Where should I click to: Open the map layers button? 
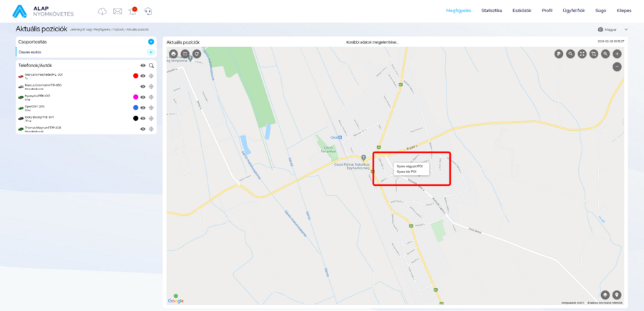pos(605,294)
